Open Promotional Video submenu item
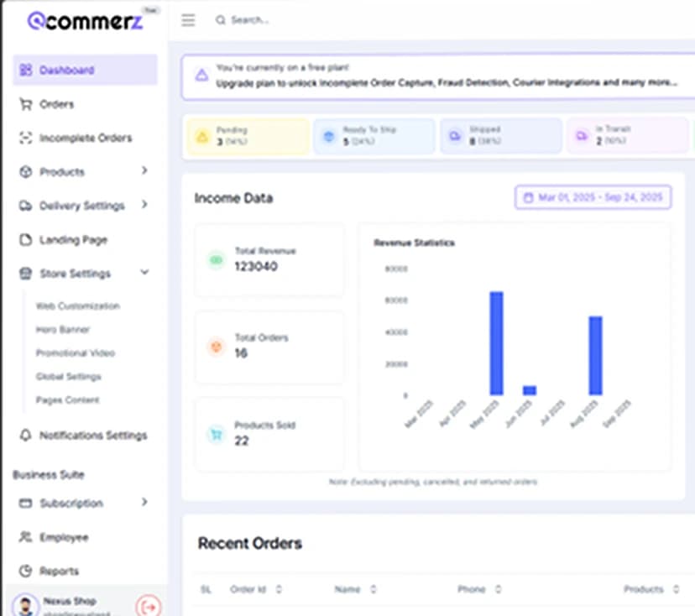The height and width of the screenshot is (616, 695). (x=75, y=352)
